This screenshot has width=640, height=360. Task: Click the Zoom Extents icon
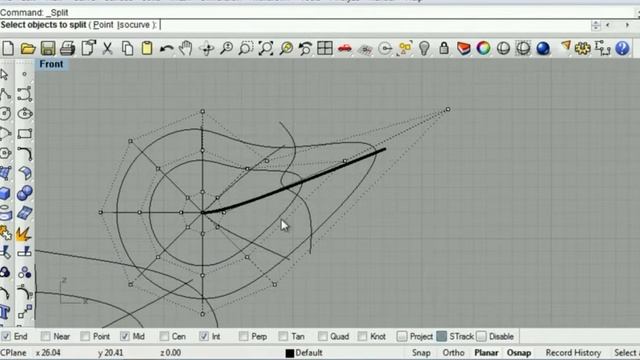click(266, 49)
